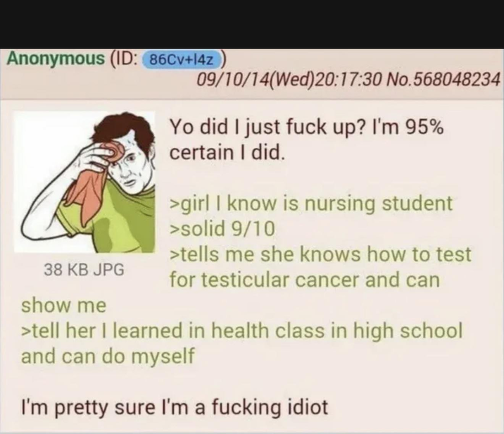Click the 'tell her I learned in health class' line
This screenshot has width=504, height=434.
click(x=241, y=330)
